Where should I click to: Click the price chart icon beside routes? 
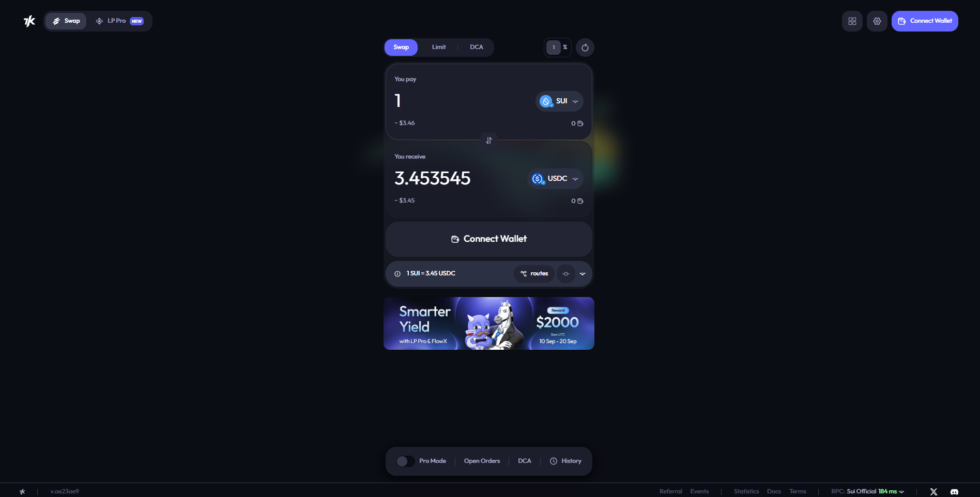(x=566, y=274)
